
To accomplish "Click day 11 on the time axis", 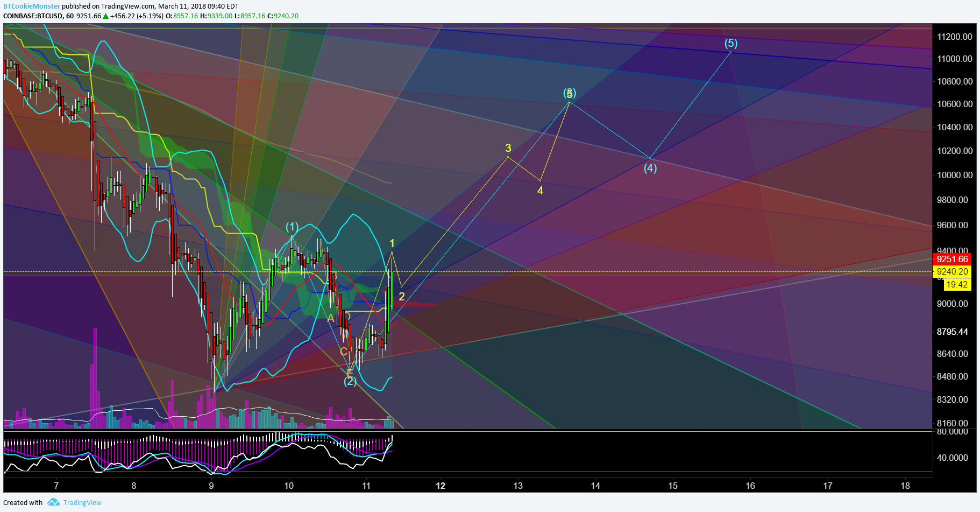I will [366, 486].
